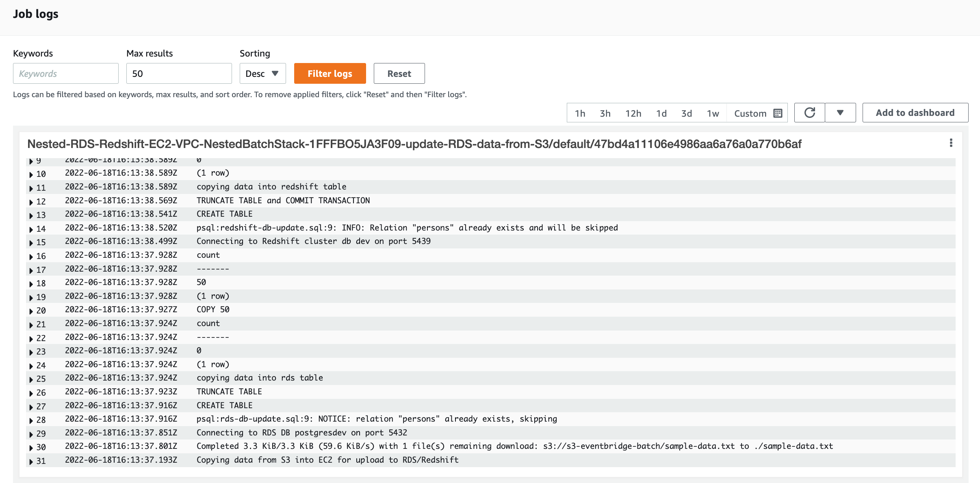980x483 pixels.
Task: Expand log row 27 CREATE TABLE
Action: (31, 407)
